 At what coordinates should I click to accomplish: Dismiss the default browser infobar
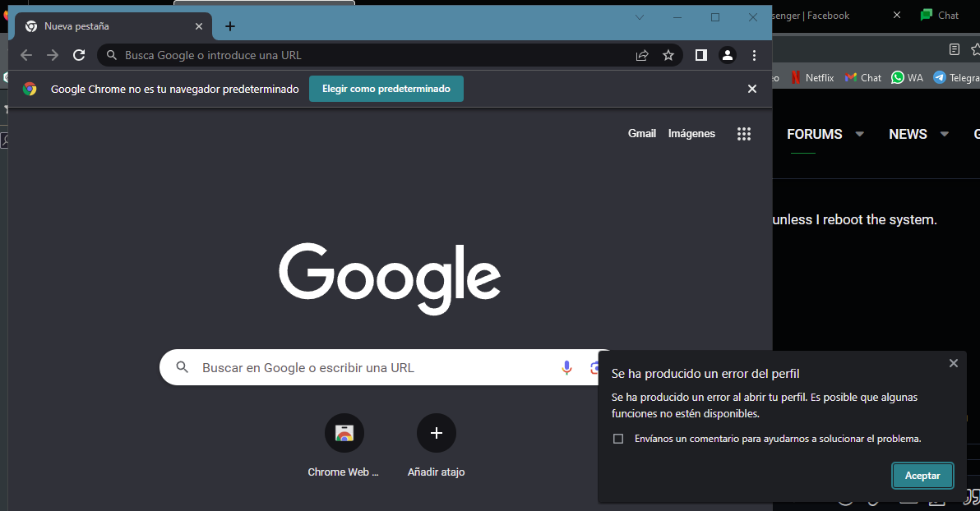(752, 89)
